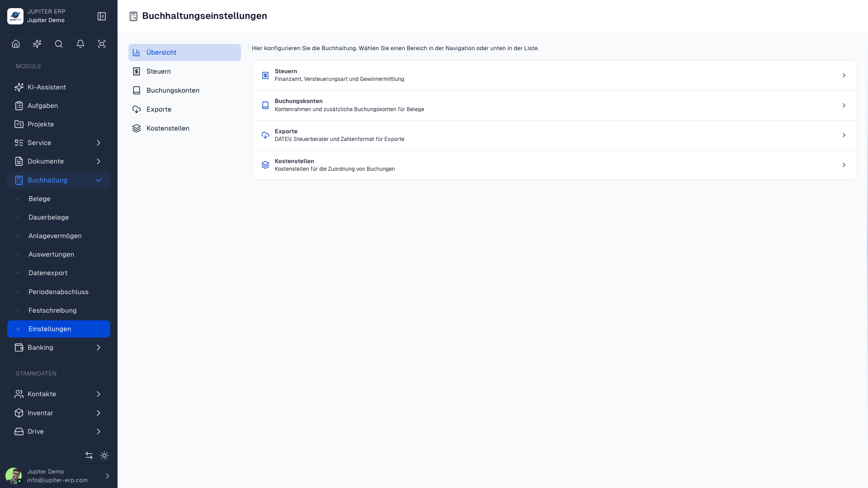Screen dimensions: 868x488
Task: Select the Buchungskonten settings tab
Action: [184, 90]
